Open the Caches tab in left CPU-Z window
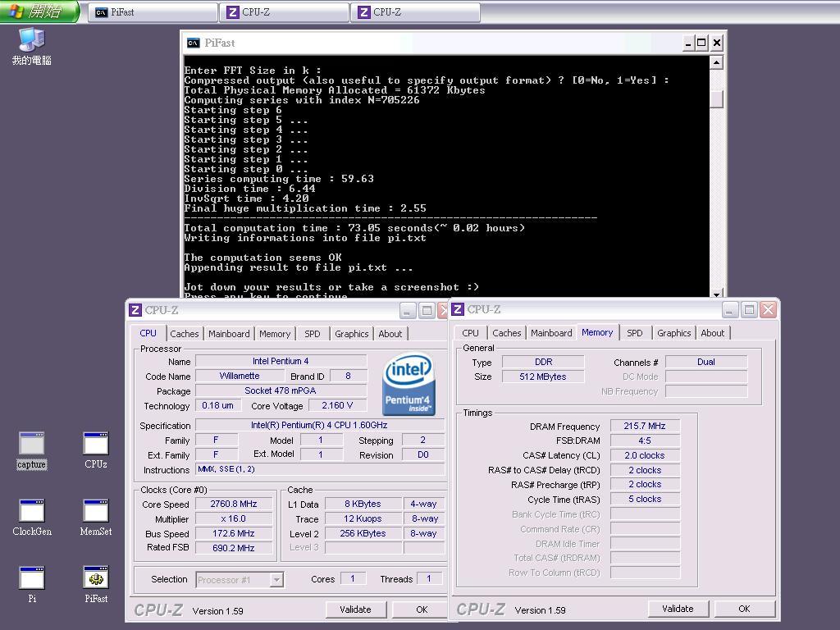 (184, 334)
